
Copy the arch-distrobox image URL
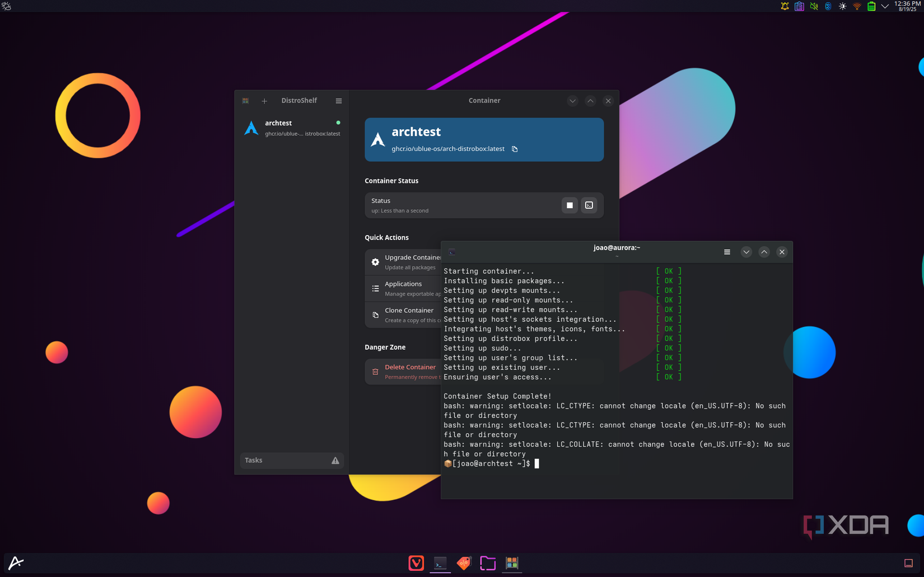pyautogui.click(x=514, y=149)
